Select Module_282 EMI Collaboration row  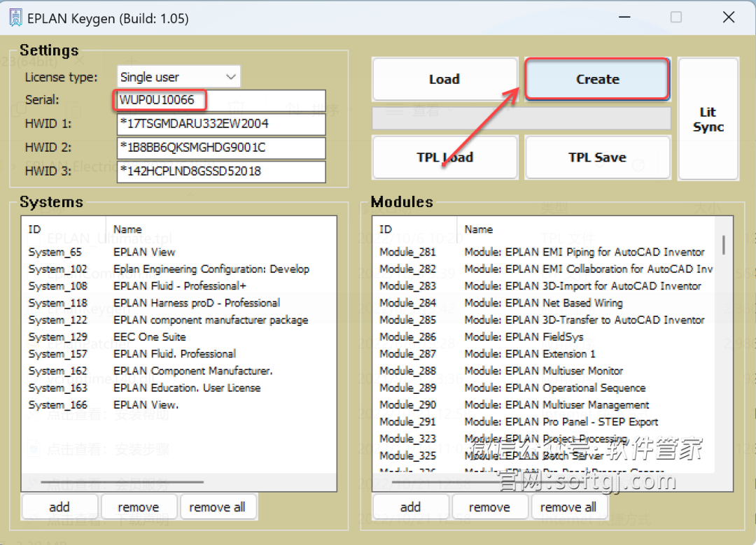(x=544, y=269)
